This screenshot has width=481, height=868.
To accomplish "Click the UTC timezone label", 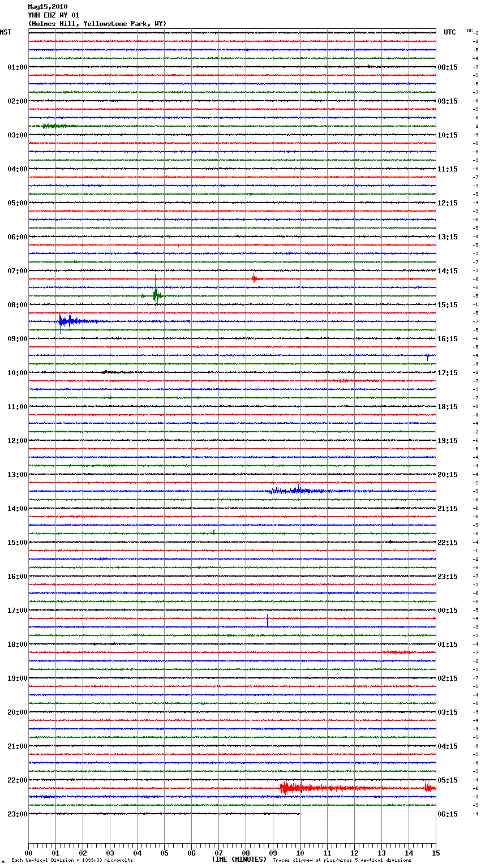I will click(449, 32).
